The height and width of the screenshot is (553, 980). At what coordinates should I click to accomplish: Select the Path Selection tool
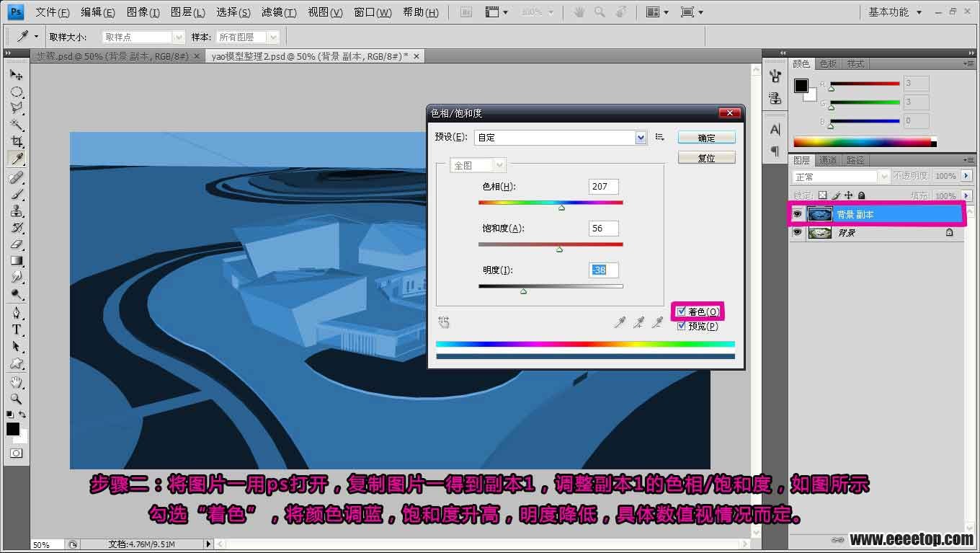click(16, 347)
